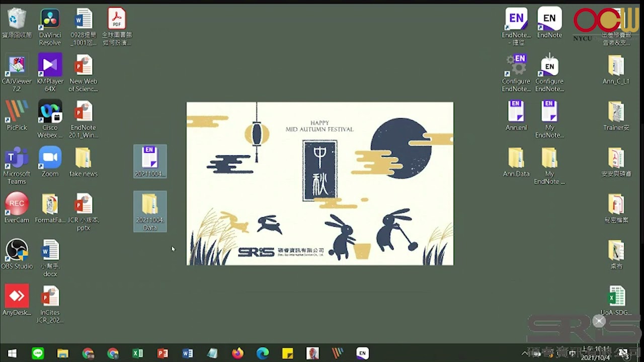Open Firefox from the taskbar

[x=237, y=353]
